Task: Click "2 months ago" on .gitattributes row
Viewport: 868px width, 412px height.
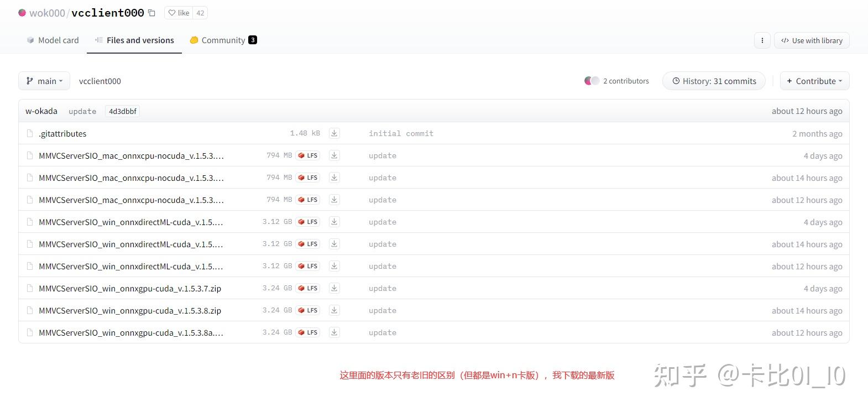Action: coord(817,133)
